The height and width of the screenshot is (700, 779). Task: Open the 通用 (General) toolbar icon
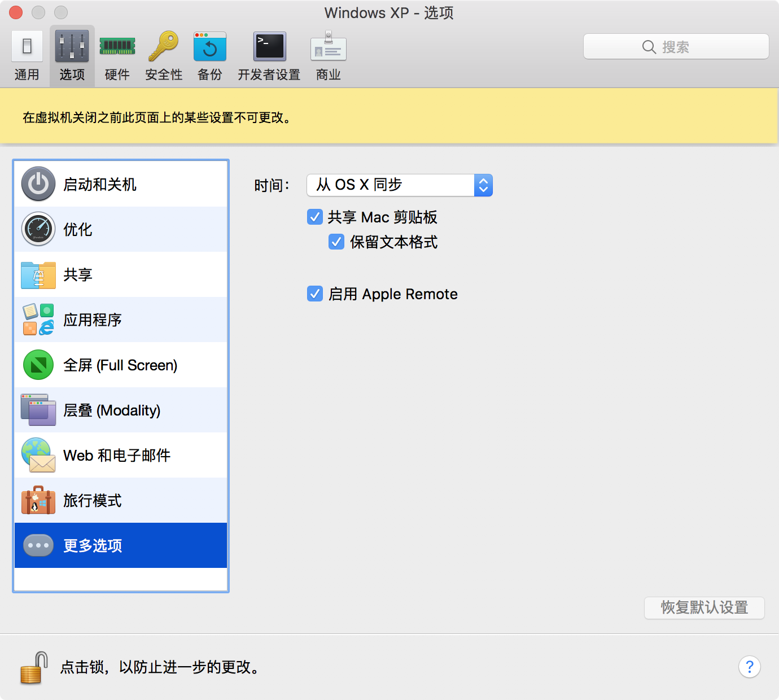(x=27, y=46)
